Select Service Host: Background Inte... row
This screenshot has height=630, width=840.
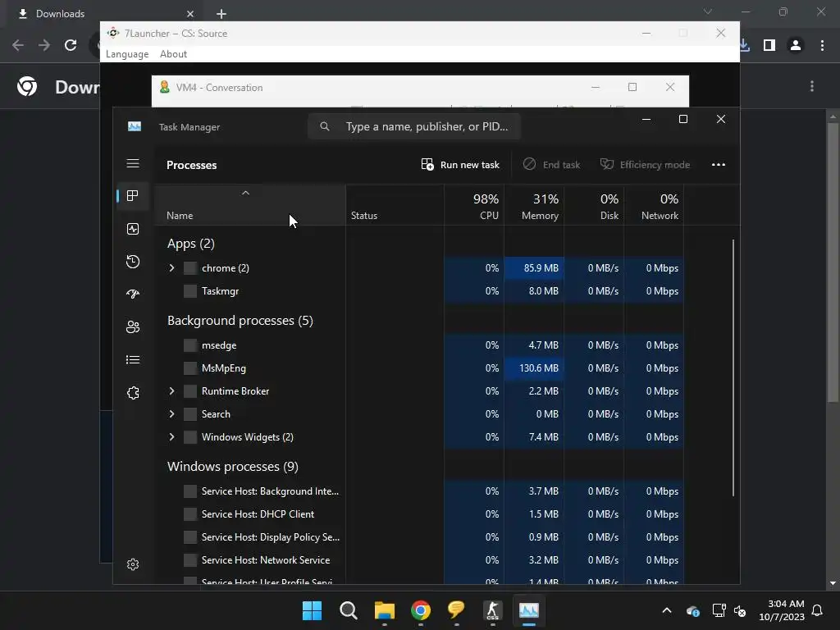pyautogui.click(x=419, y=491)
